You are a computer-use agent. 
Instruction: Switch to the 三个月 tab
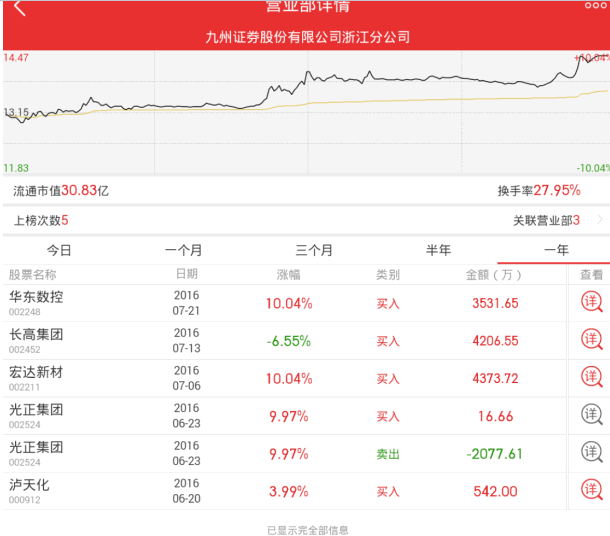314,250
